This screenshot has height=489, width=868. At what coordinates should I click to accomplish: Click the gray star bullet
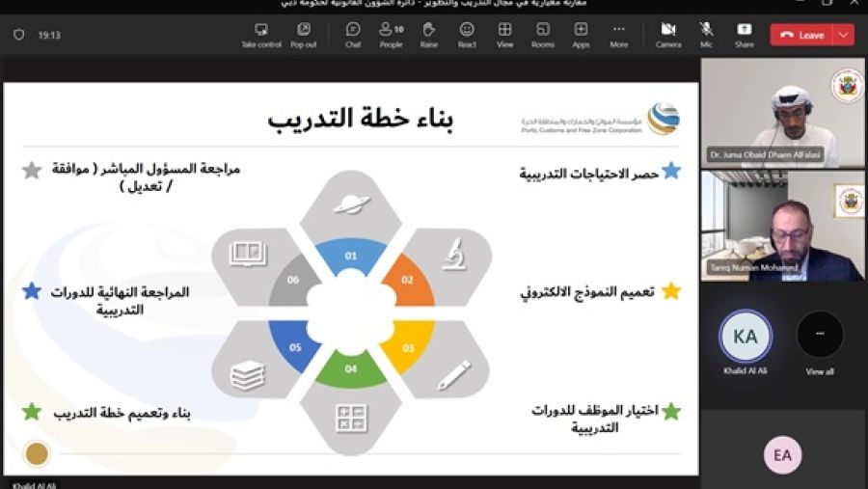coord(32,170)
